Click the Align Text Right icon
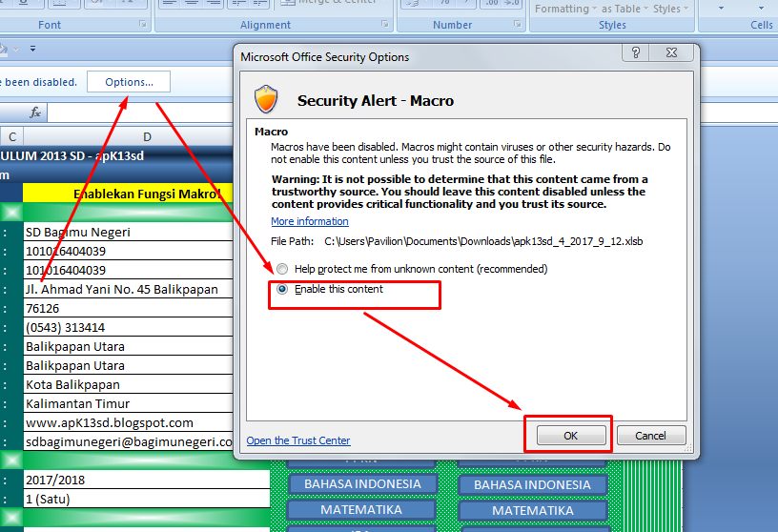 [x=214, y=3]
